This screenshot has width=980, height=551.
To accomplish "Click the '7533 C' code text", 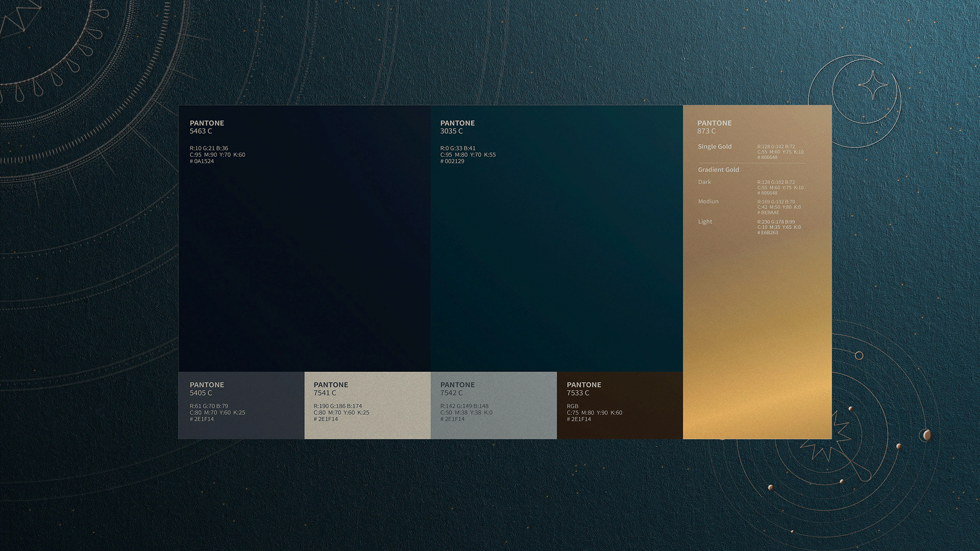I will (x=578, y=393).
